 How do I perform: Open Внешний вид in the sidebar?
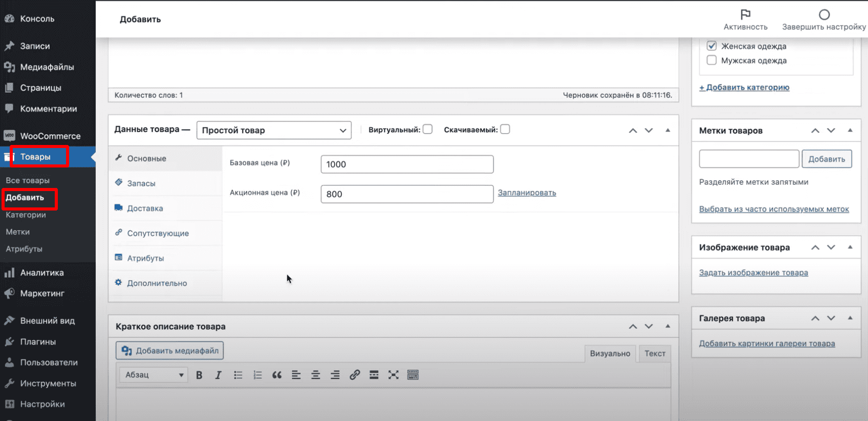[47, 321]
